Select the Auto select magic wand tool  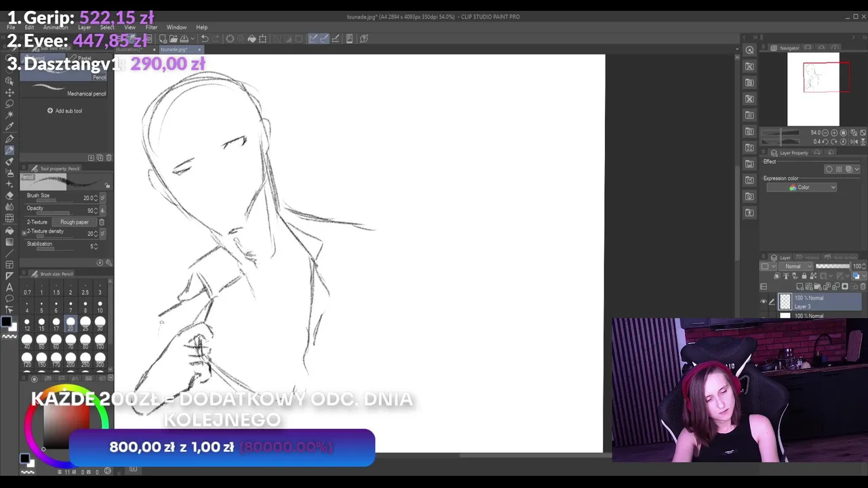(x=9, y=115)
